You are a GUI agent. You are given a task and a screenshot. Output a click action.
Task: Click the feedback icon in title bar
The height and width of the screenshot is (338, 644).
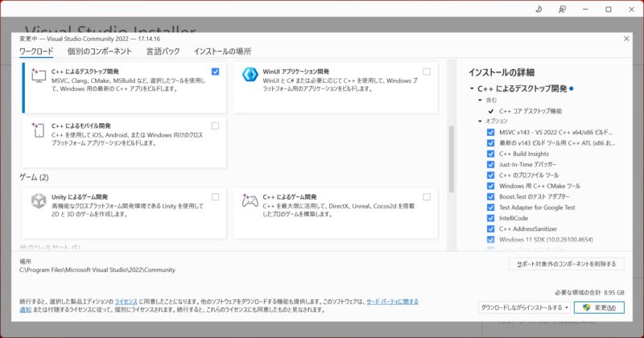[x=561, y=9]
